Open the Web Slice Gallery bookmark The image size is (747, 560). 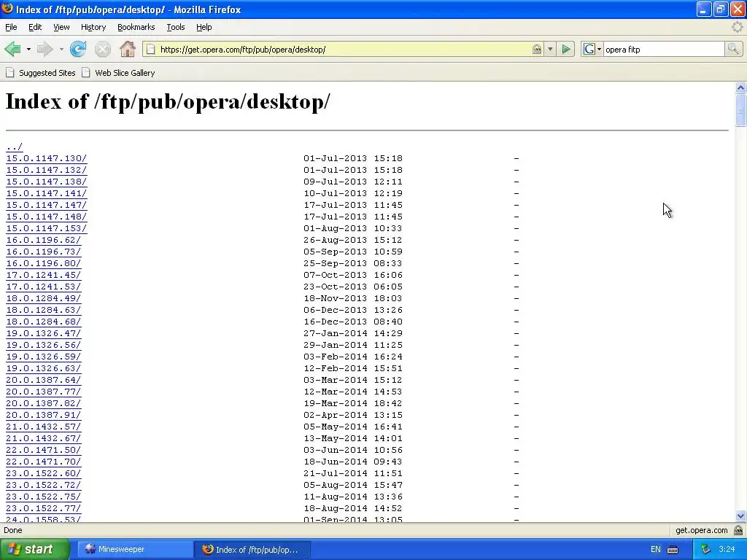coord(118,73)
